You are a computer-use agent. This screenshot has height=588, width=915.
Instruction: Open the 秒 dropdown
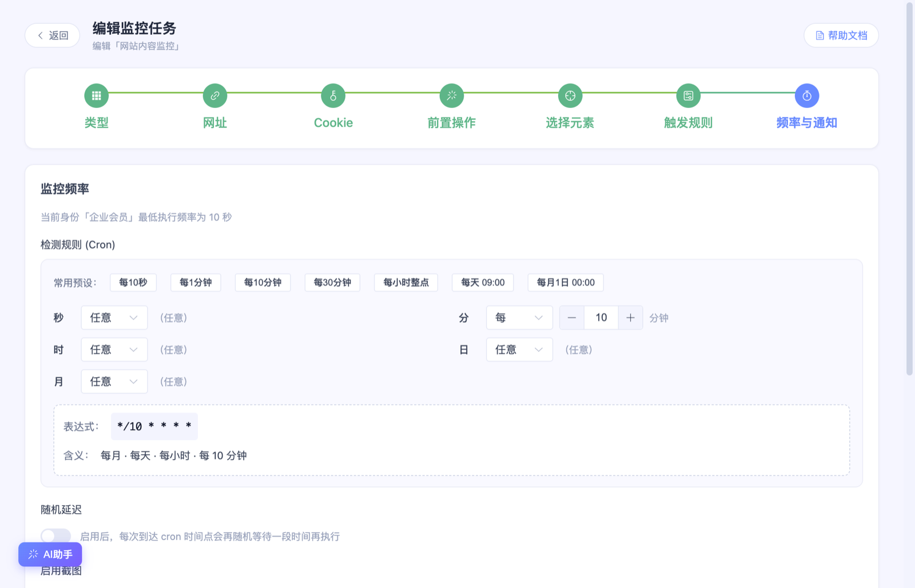coord(114,318)
